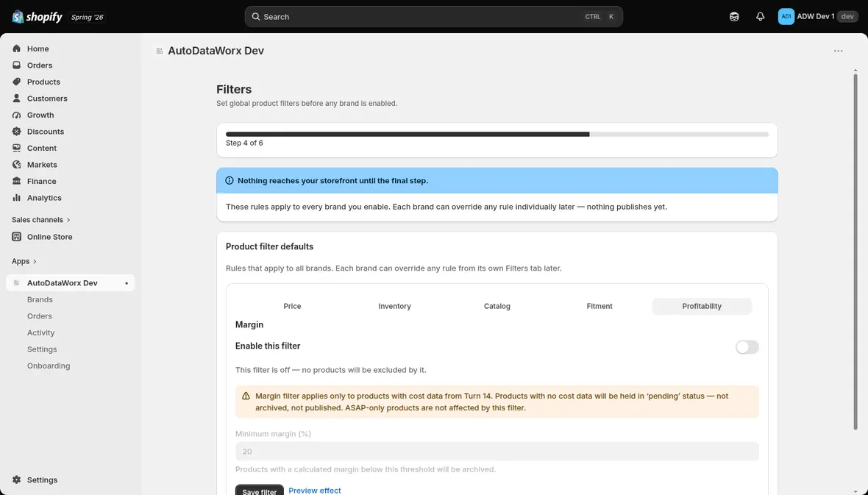Click the Search bar
868x495 pixels.
[x=433, y=17]
